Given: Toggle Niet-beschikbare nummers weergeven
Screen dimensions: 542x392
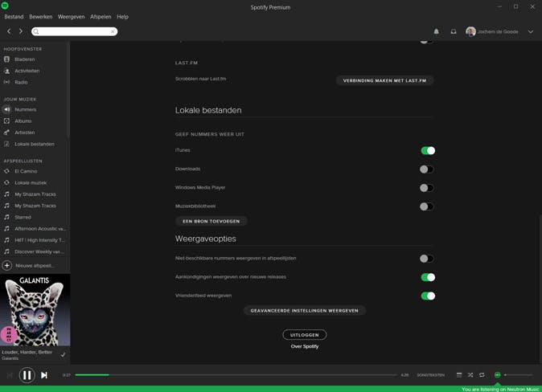Looking at the screenshot, I should coord(426,259).
